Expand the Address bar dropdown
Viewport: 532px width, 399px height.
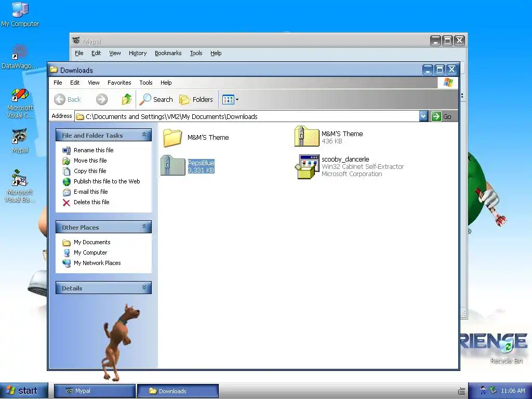[423, 116]
